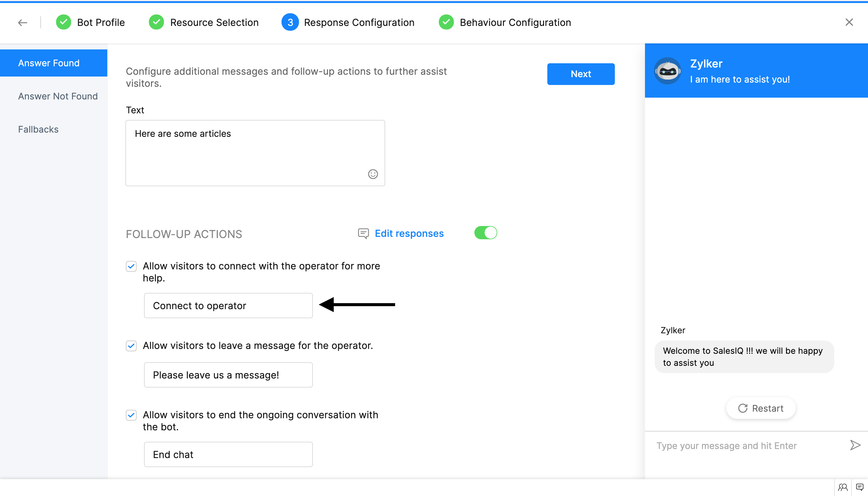Viewport: 868px width, 496px height.
Task: Click the Zylker bot avatar
Action: pyautogui.click(x=667, y=71)
